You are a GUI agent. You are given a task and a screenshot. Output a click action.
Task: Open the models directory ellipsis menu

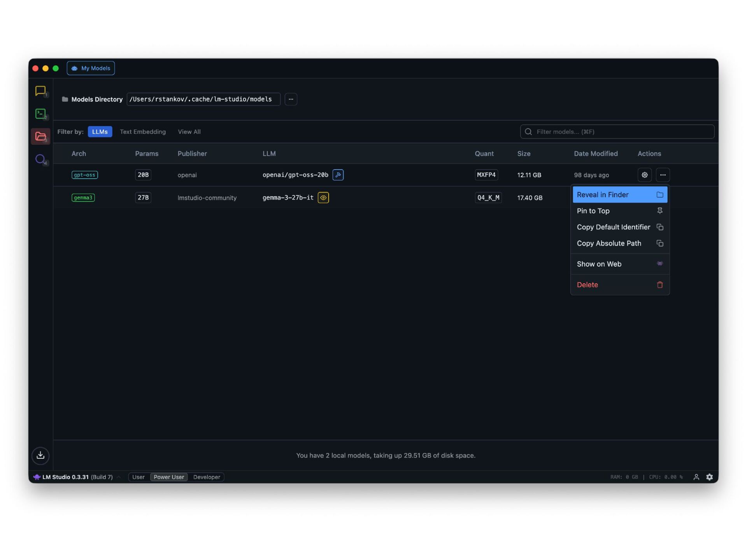[x=291, y=99]
